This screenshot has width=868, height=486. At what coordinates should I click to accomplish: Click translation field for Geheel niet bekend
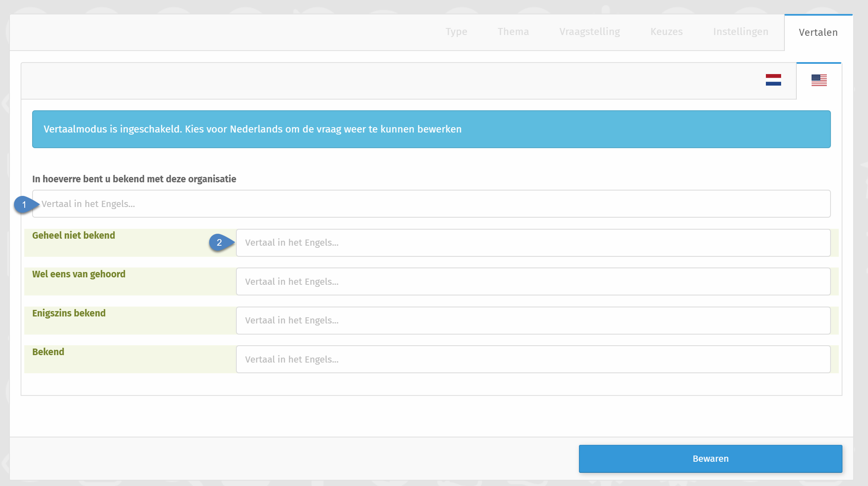tap(533, 243)
